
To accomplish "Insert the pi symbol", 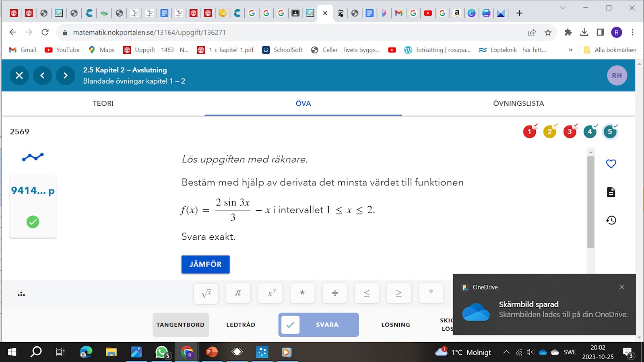I will [238, 293].
